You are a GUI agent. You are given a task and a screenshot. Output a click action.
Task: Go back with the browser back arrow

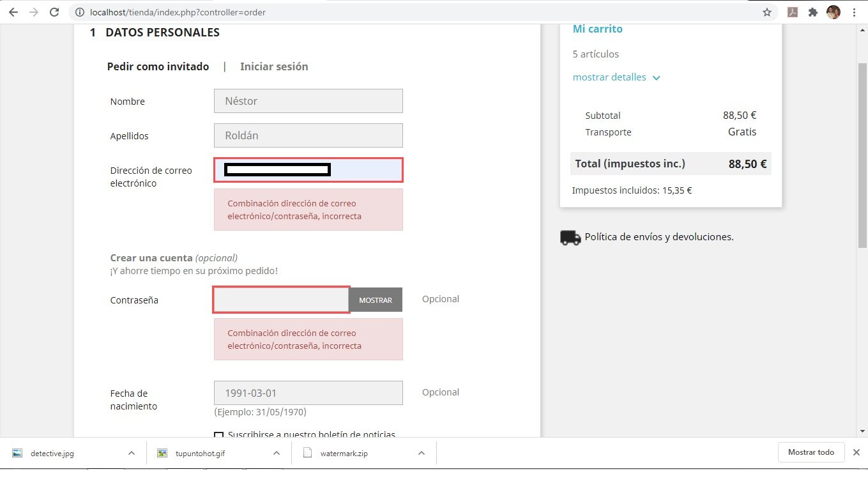coord(13,12)
